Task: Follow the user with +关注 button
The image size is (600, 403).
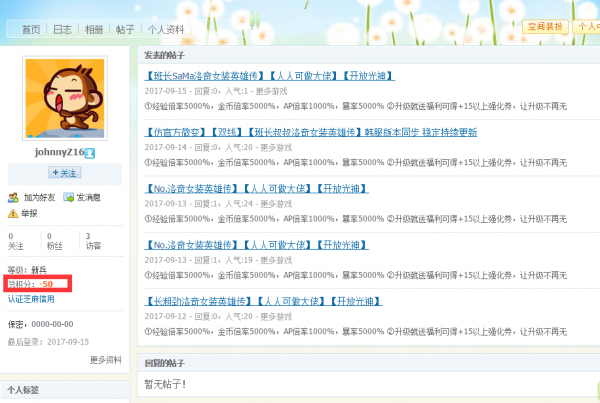Action: coord(64,173)
